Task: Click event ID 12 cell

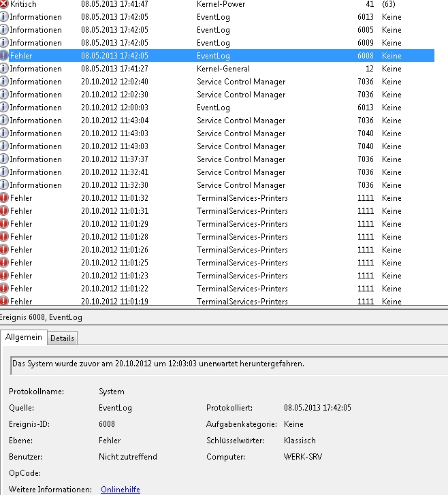Action: [x=370, y=69]
